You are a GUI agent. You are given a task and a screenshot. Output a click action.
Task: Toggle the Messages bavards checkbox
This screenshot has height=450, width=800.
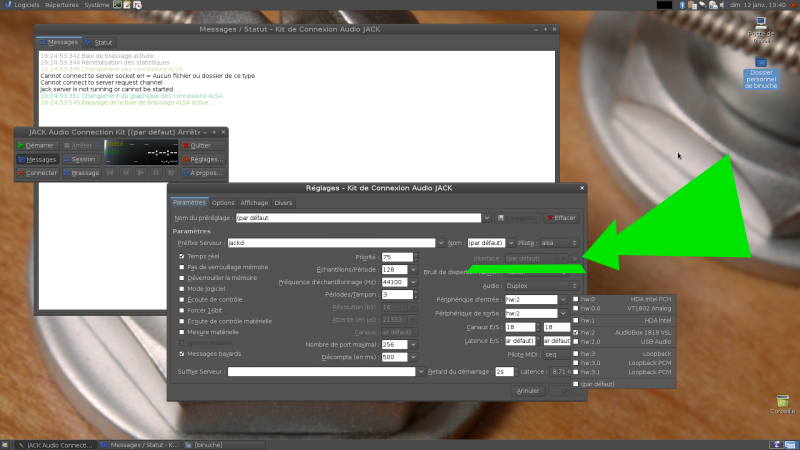[x=182, y=354]
